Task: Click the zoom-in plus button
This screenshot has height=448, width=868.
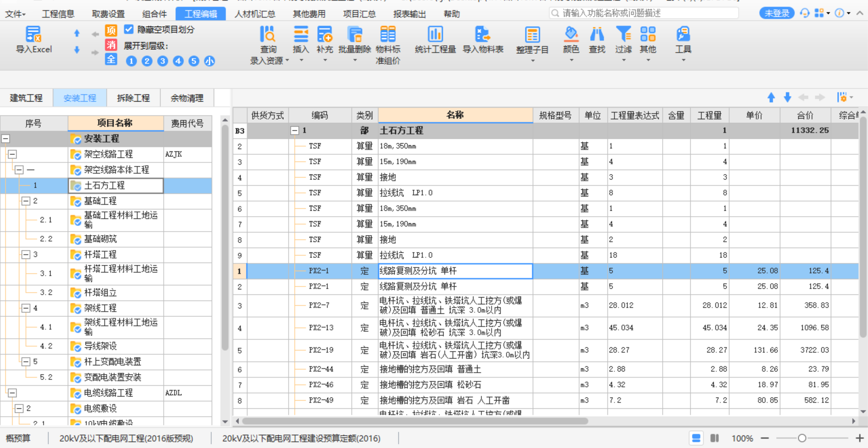Action: coord(860,438)
